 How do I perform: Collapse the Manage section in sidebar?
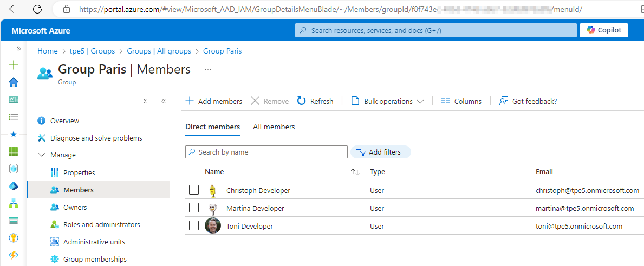(x=42, y=155)
